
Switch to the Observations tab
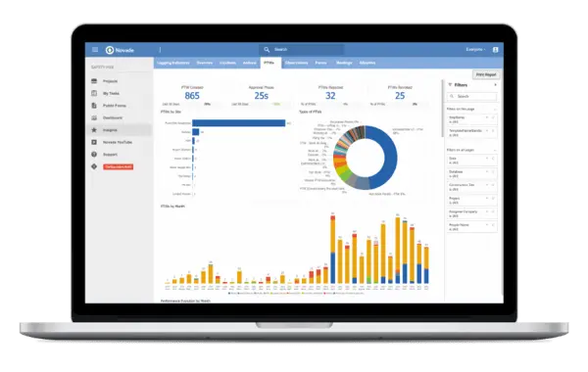pos(296,63)
